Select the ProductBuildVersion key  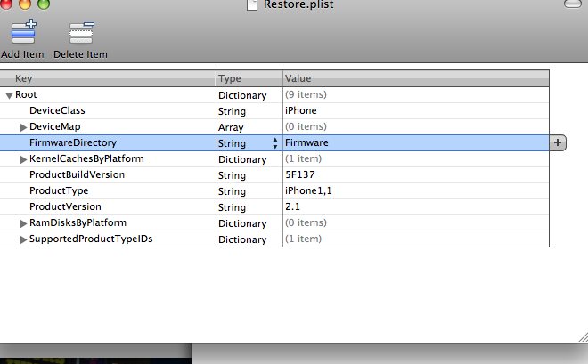(77, 174)
